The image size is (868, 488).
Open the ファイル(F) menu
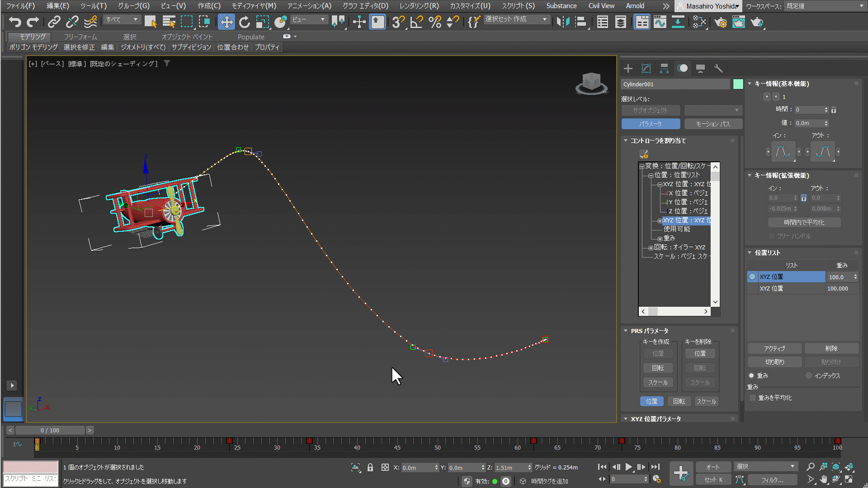click(20, 6)
